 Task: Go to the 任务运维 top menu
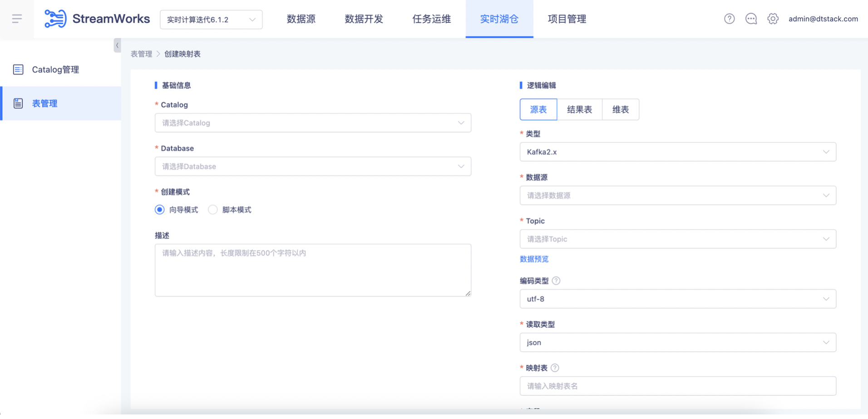click(431, 19)
